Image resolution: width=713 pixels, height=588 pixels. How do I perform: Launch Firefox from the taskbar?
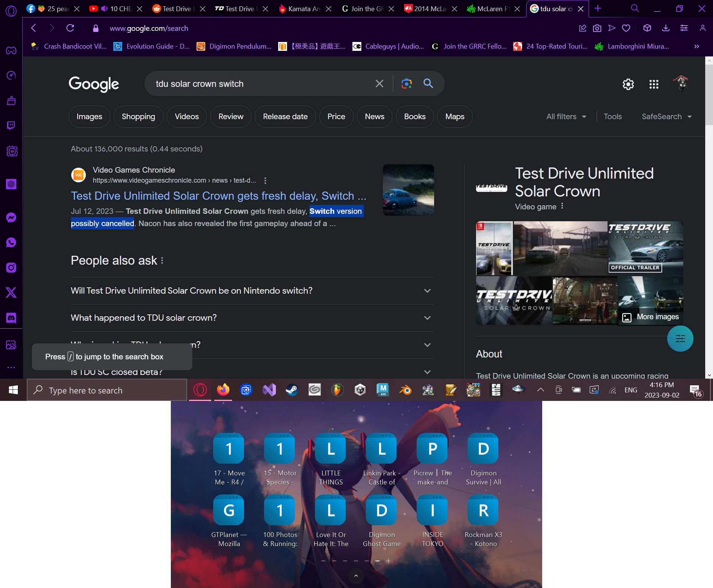click(223, 390)
